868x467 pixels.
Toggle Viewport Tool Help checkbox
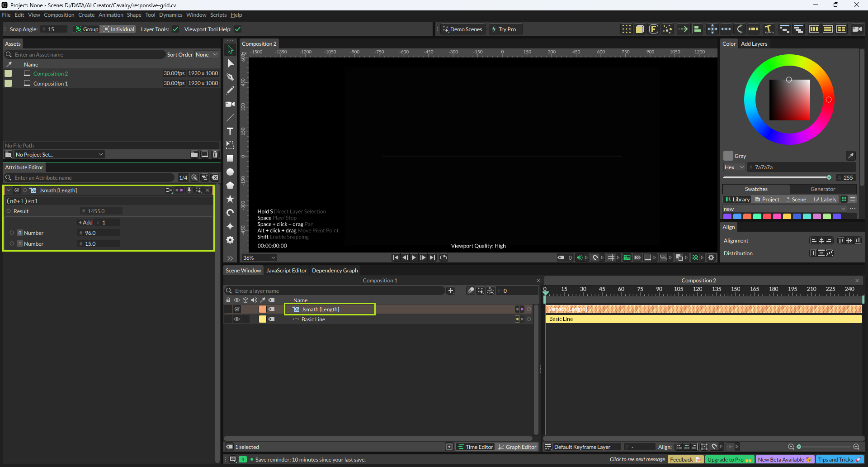(238, 29)
